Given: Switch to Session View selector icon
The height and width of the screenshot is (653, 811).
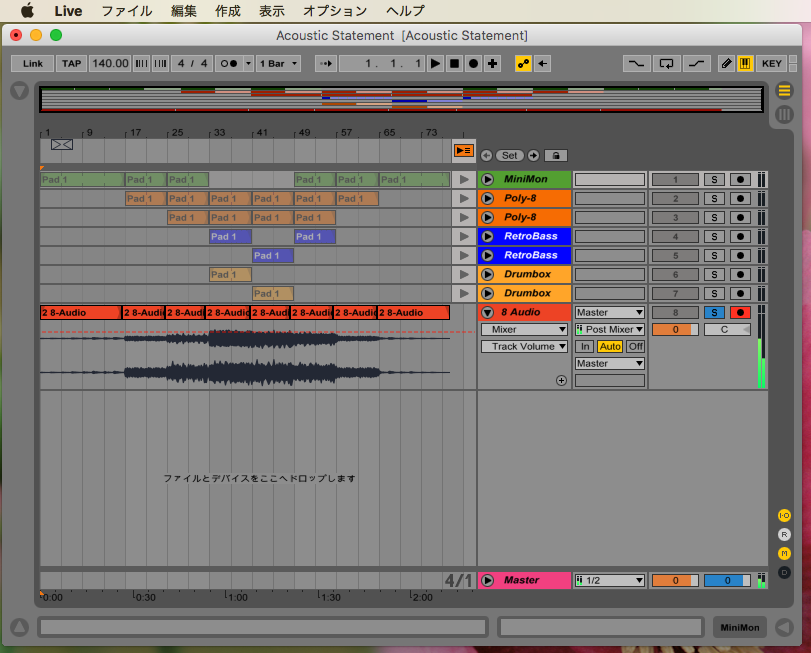Looking at the screenshot, I should click(784, 114).
